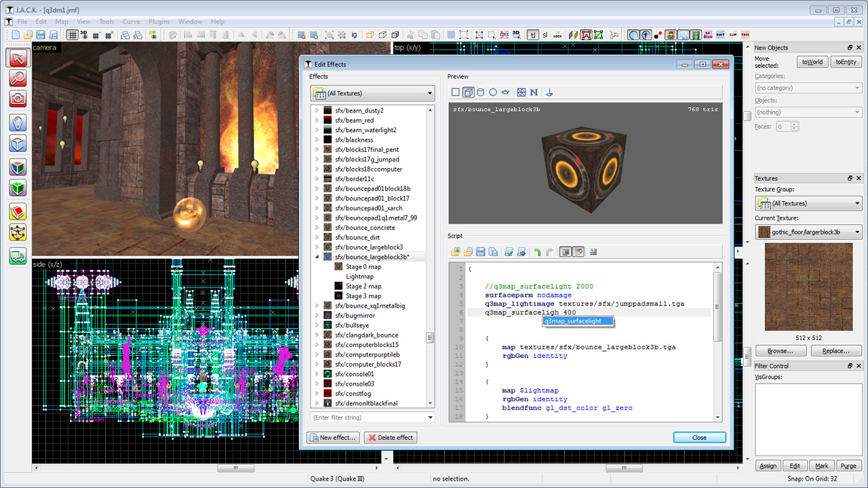868x488 pixels.
Task: Open the Effects texture group dropdown
Action: pos(429,93)
